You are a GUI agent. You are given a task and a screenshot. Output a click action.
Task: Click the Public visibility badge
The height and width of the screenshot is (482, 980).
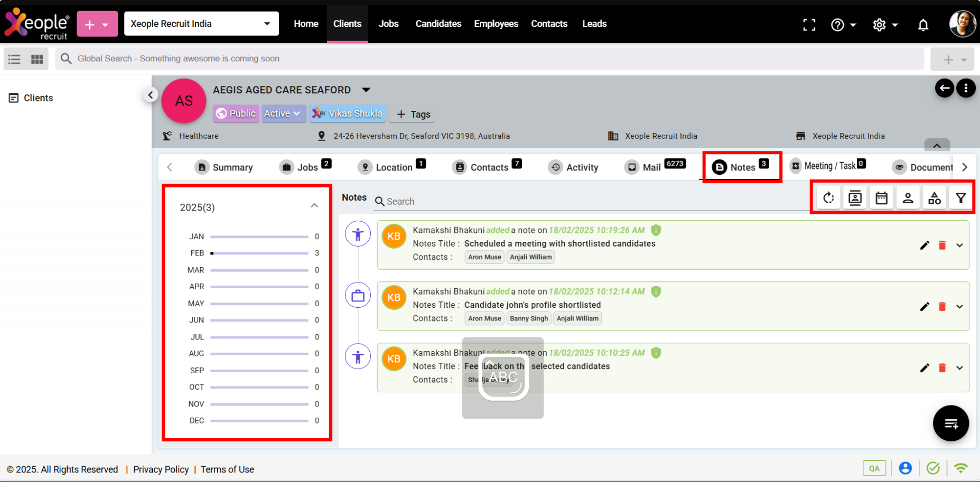point(236,113)
